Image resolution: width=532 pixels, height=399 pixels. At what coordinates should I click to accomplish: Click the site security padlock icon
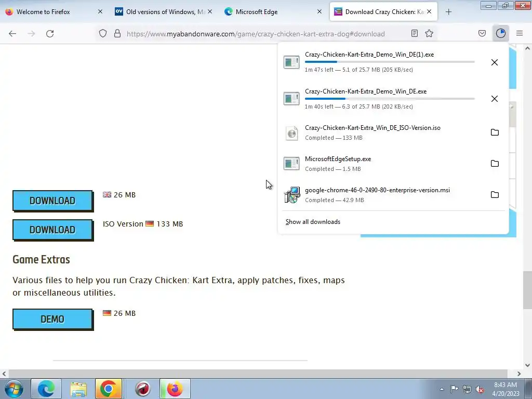[x=117, y=33]
